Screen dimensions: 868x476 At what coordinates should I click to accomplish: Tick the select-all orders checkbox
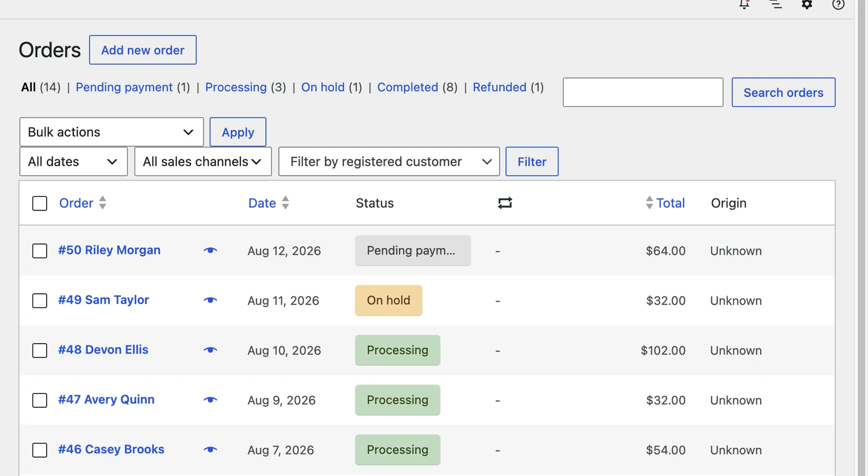40,203
